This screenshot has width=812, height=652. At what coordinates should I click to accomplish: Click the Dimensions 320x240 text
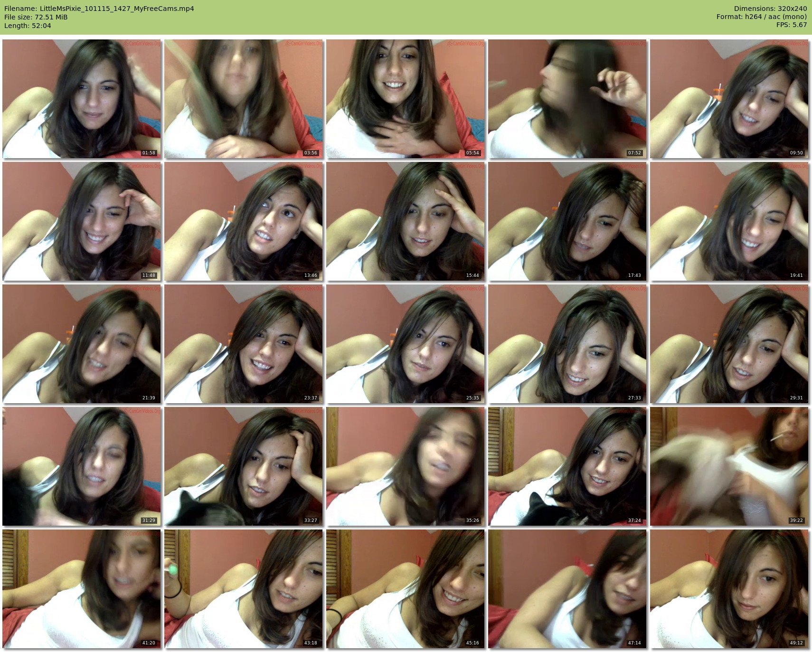coord(770,9)
